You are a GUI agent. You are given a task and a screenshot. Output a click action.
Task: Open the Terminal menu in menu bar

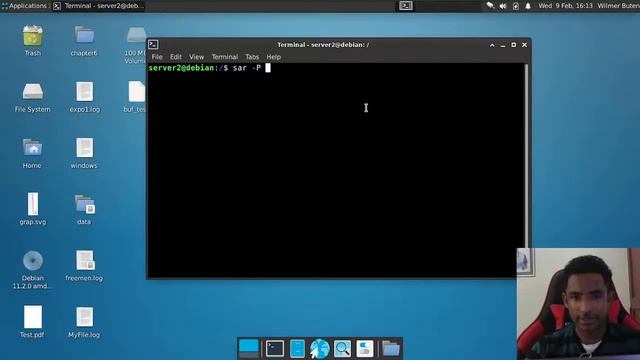(224, 57)
